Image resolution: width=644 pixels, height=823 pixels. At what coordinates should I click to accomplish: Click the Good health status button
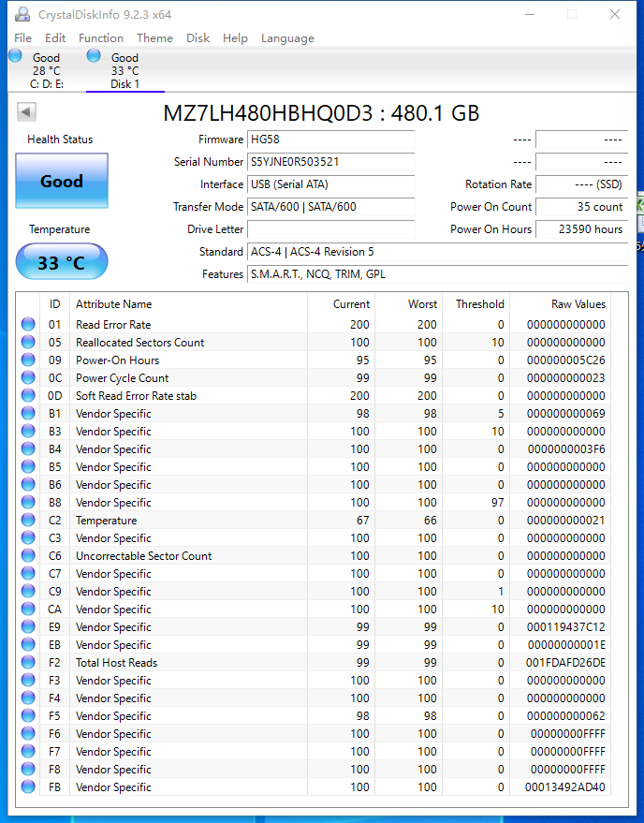[x=62, y=181]
